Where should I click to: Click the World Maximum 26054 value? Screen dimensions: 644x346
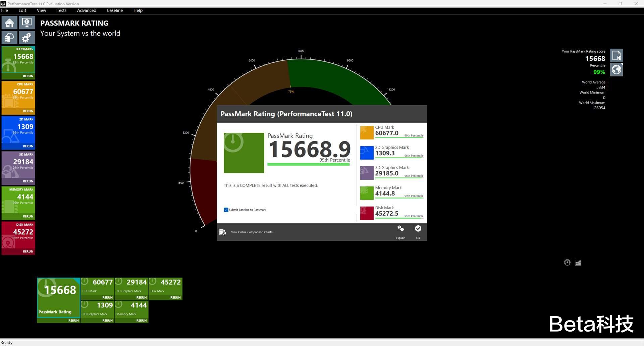(600, 108)
